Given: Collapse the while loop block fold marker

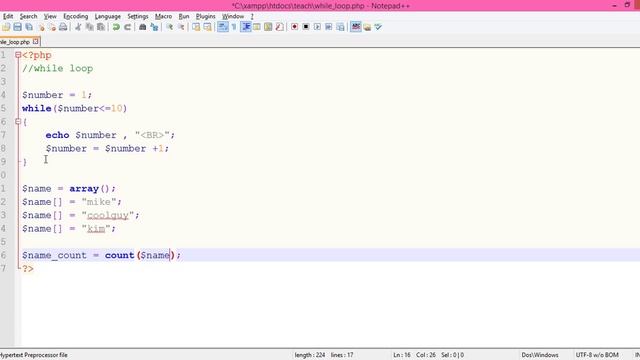Looking at the screenshot, I should (x=18, y=121).
